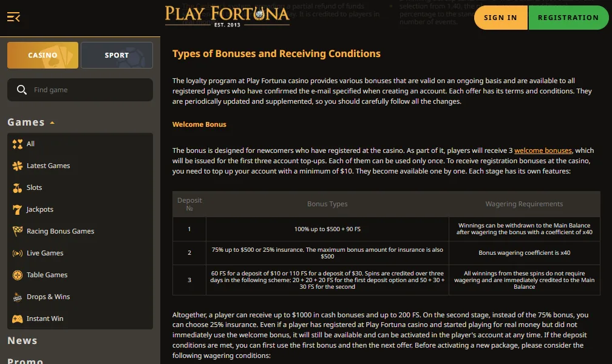Click the Wagering Requirements column header

click(524, 204)
